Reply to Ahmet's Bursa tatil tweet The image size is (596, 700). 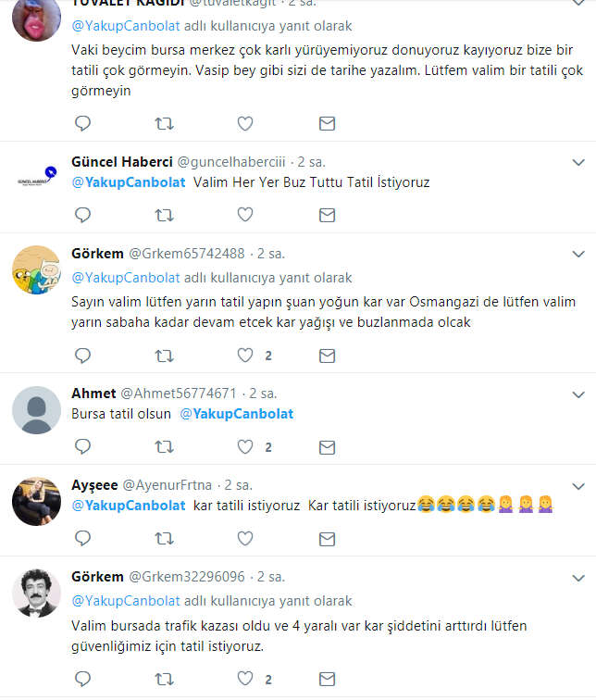pos(82,446)
